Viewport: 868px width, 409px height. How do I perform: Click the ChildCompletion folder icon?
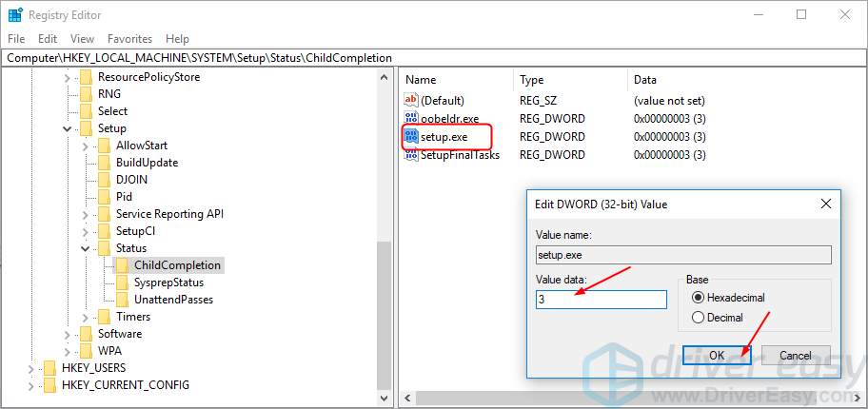[x=123, y=265]
